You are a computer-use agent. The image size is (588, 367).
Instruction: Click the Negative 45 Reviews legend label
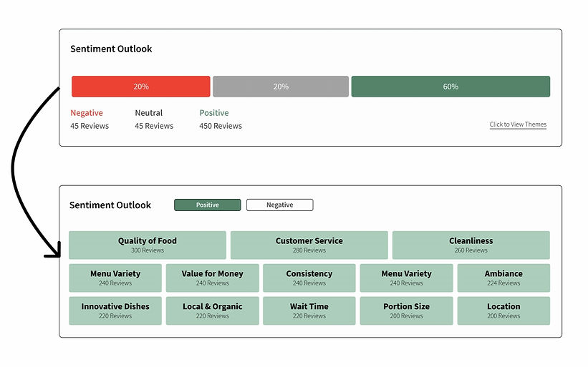(90, 119)
